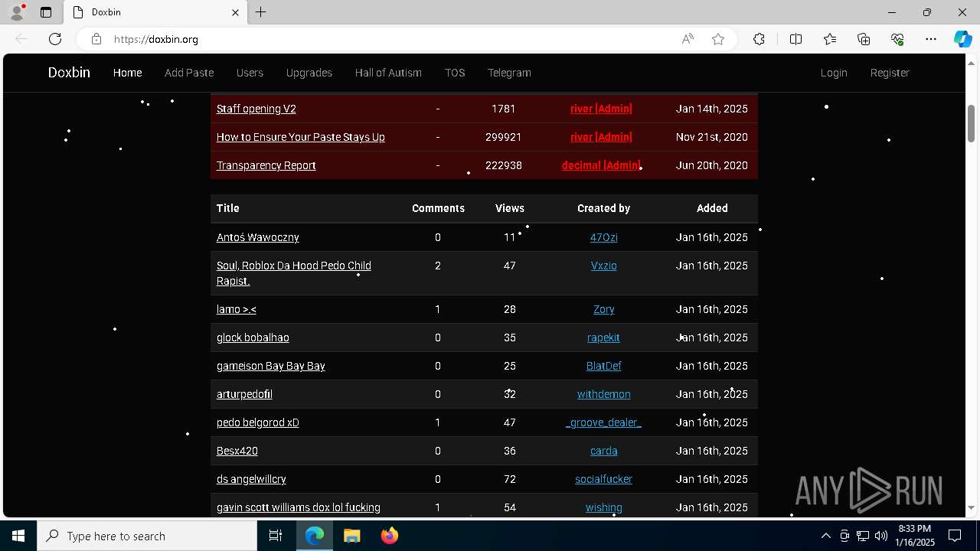980x551 pixels.
Task: Click the scrollbar up arrow
Action: pyautogui.click(x=971, y=63)
